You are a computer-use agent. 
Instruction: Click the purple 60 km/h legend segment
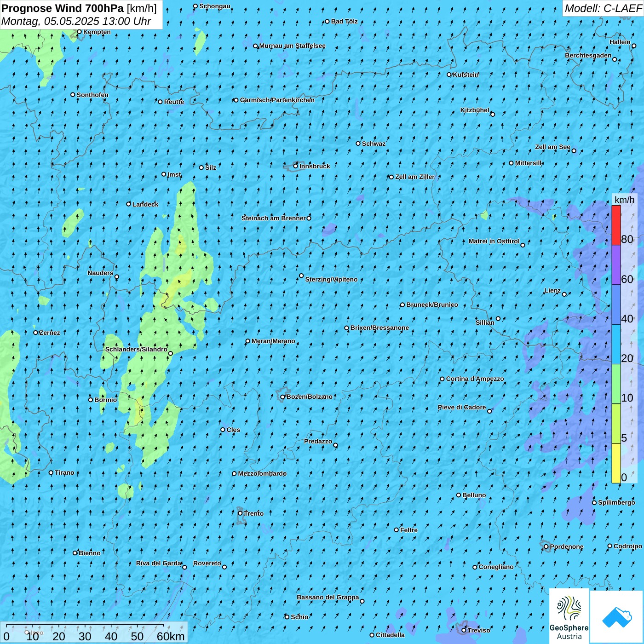tap(616, 265)
